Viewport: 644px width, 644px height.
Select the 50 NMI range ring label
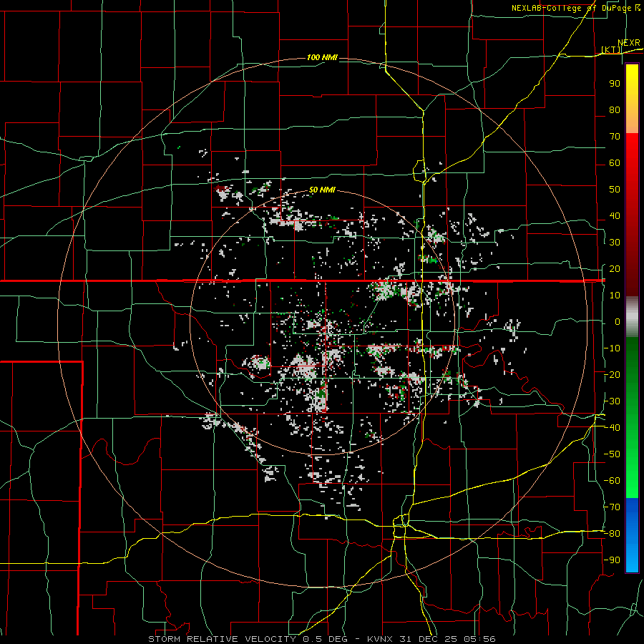coord(322,190)
